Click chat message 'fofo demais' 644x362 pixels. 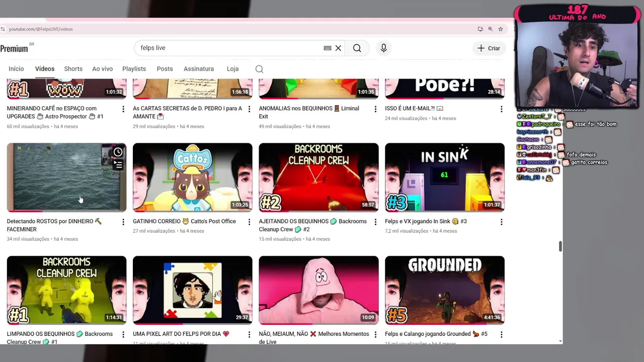tap(581, 155)
